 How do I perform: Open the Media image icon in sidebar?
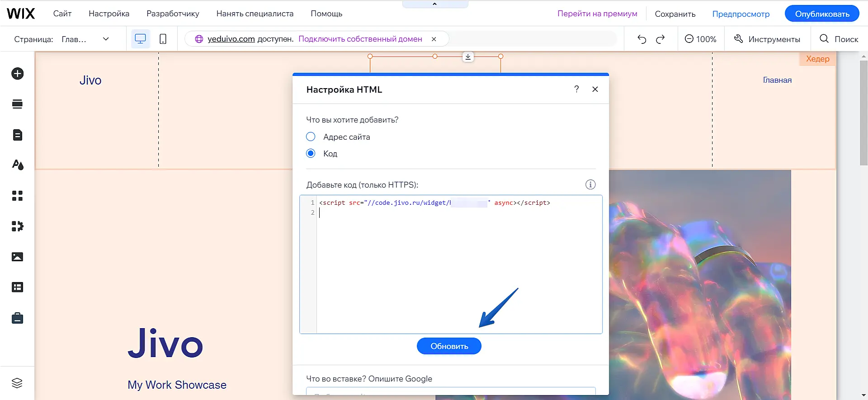pyautogui.click(x=18, y=257)
